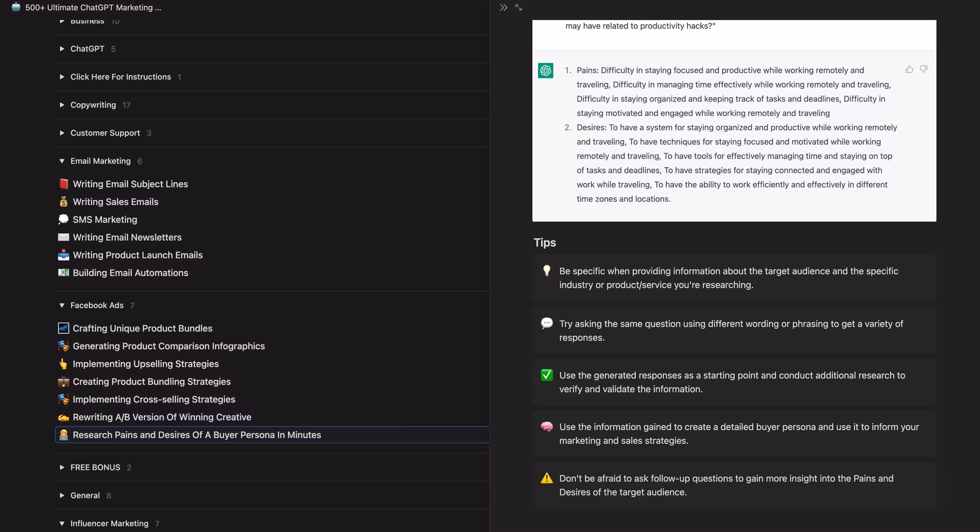Click the robot page icon in the title
Screen dimensions: 980x532
pos(16,7)
